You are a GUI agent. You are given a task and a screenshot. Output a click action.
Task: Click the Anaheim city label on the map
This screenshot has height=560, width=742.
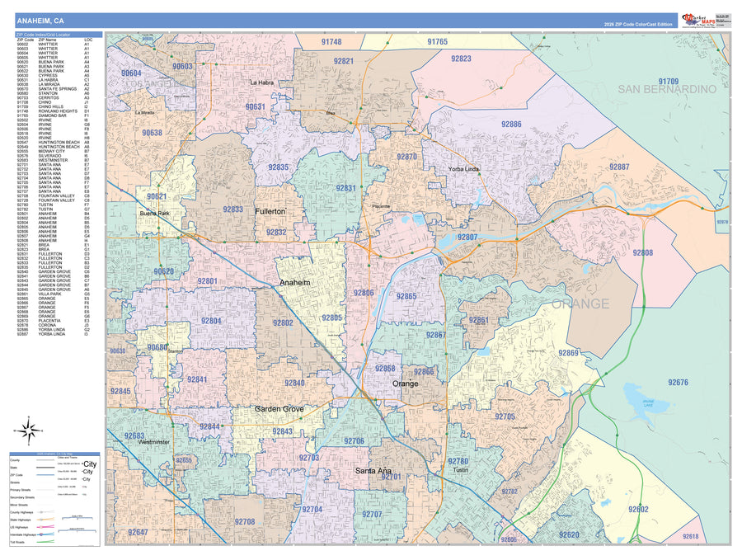click(x=295, y=283)
